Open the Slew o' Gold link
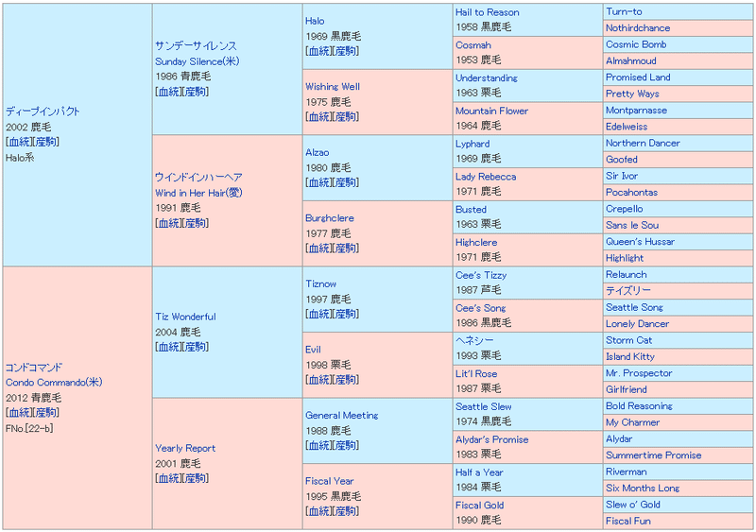The height and width of the screenshot is (532, 756). pyautogui.click(x=633, y=505)
